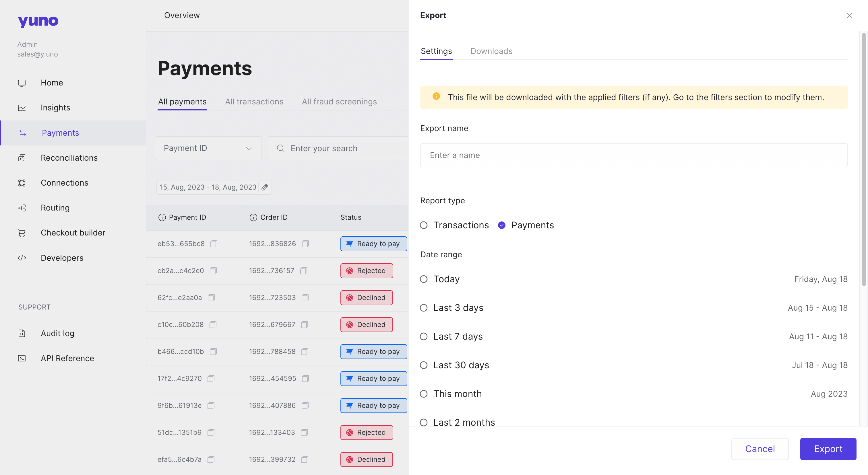The width and height of the screenshot is (868, 475).
Task: Cancel the export panel
Action: [759, 449]
